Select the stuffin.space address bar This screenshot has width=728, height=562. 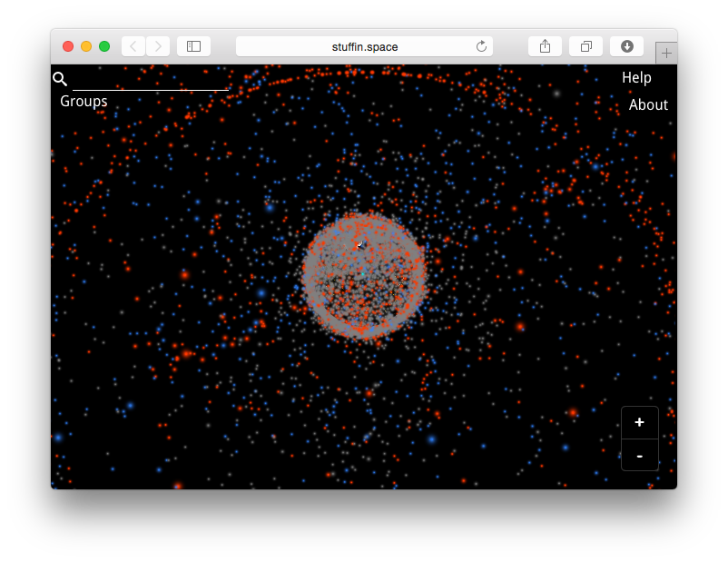coord(363,46)
